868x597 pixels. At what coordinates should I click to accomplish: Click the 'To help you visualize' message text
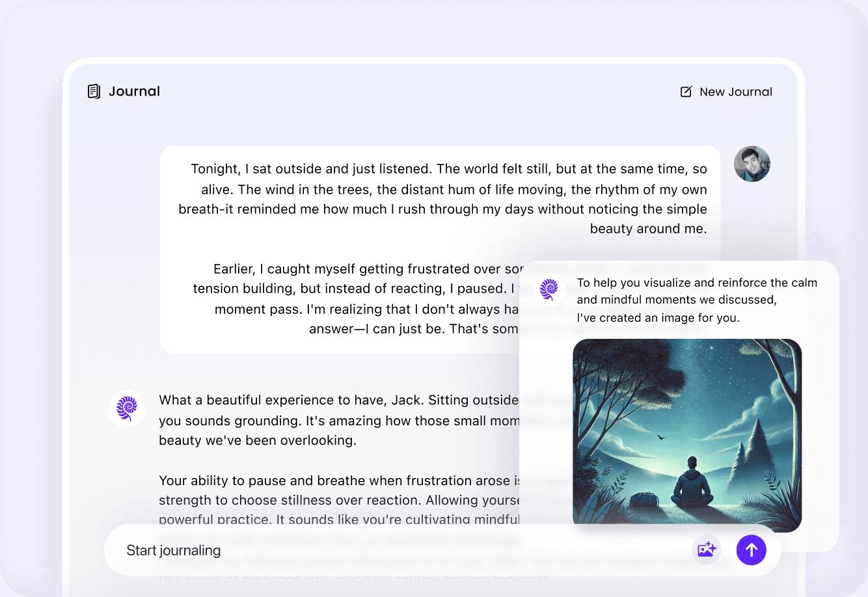point(697,291)
